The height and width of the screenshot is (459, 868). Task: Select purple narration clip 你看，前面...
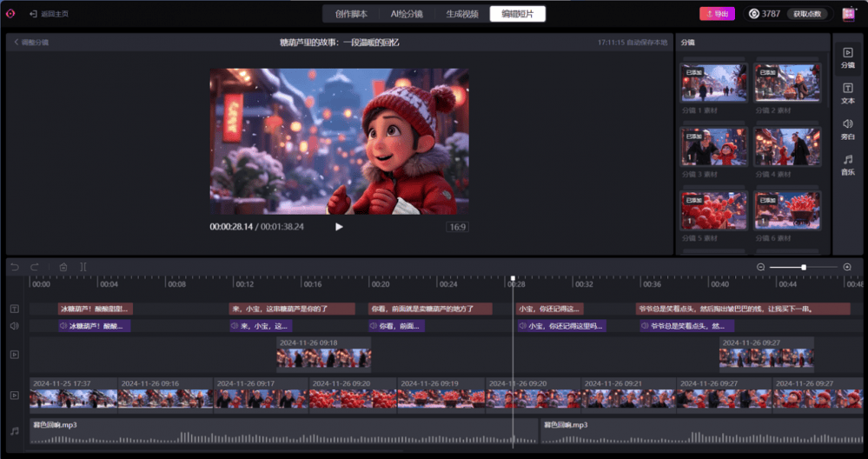pyautogui.click(x=396, y=326)
